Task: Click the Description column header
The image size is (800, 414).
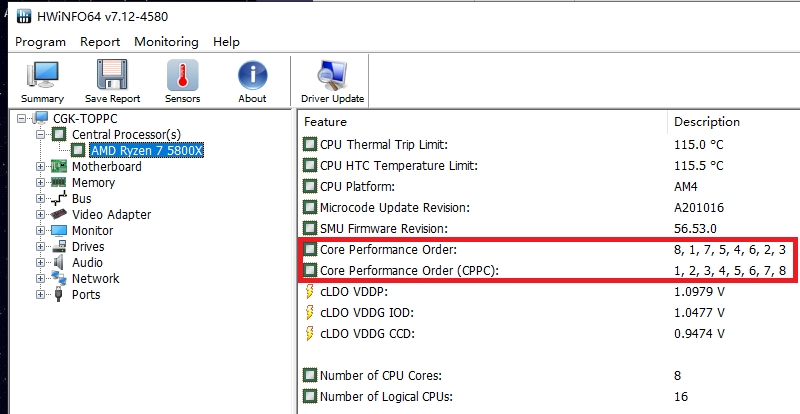Action: pos(707,122)
